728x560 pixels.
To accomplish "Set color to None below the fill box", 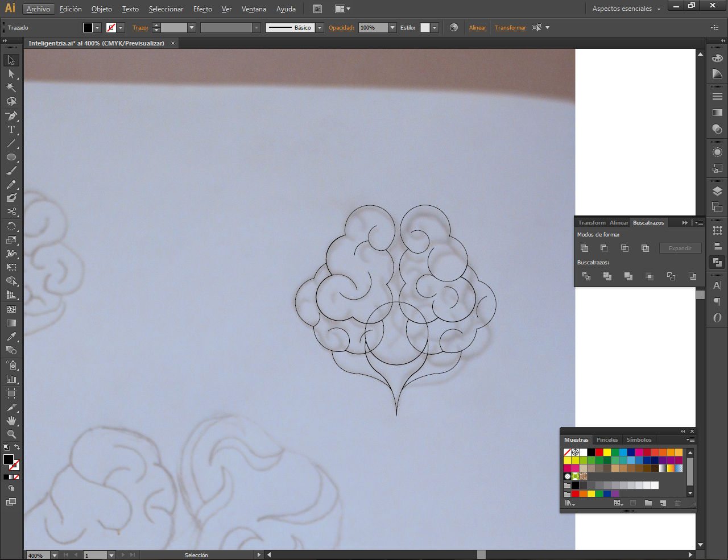I will (16, 477).
